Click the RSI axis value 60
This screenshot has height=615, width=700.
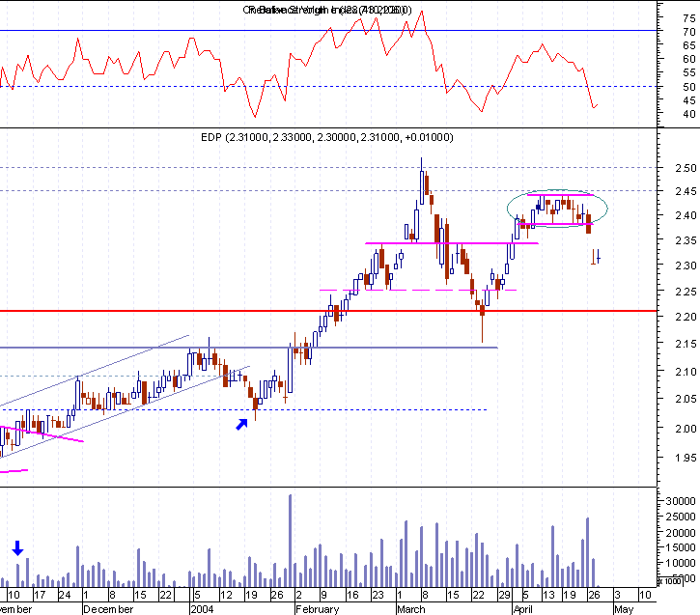click(x=688, y=59)
